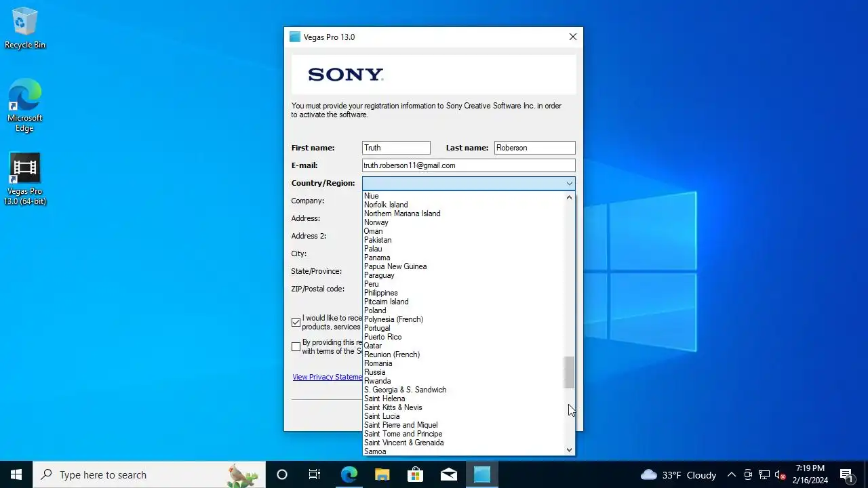
Task: Open the network status tray icon
Action: coord(764,474)
